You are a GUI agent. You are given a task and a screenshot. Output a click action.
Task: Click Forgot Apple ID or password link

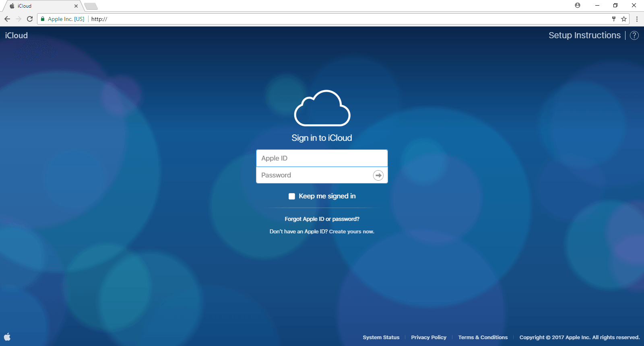[322, 219]
